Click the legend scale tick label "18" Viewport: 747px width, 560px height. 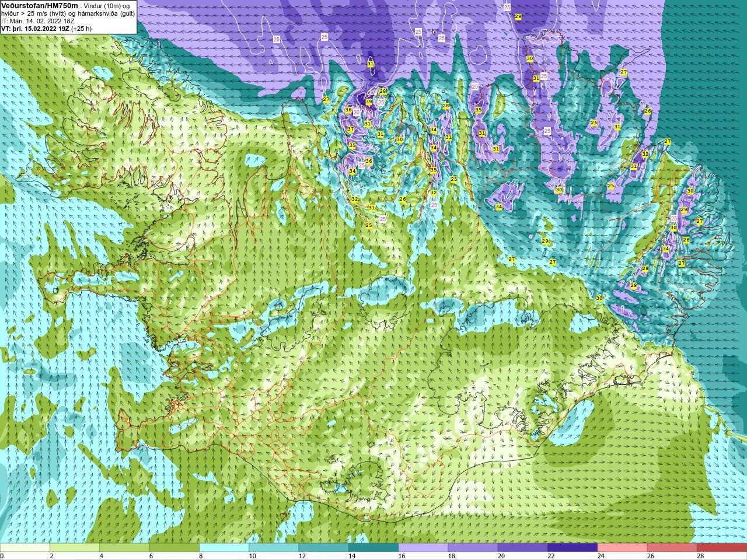point(452,556)
